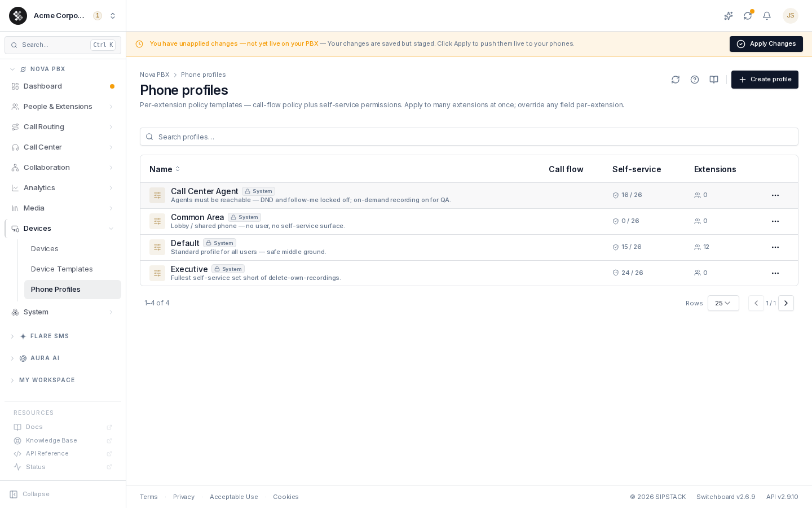Viewport: 812px width, 508px height.
Task: Open the help question mark icon
Action: point(695,80)
